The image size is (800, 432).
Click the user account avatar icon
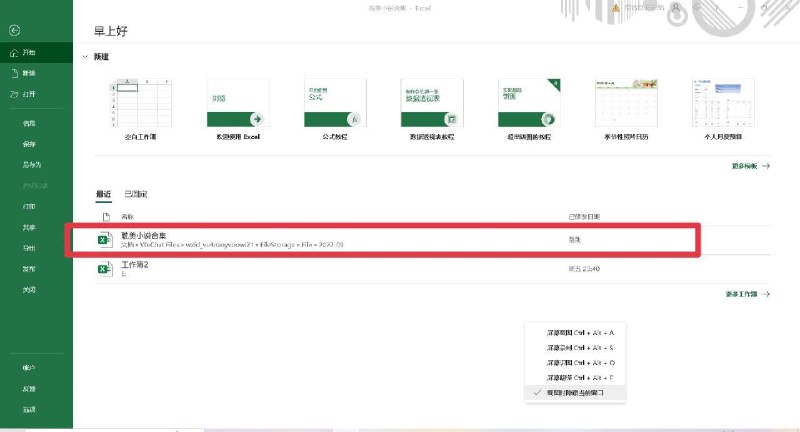pos(676,8)
